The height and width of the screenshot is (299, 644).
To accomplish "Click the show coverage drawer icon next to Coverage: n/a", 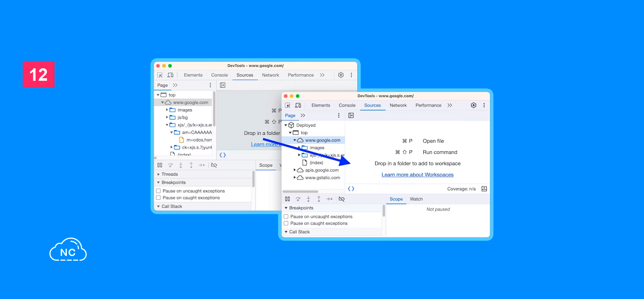I will pyautogui.click(x=484, y=189).
